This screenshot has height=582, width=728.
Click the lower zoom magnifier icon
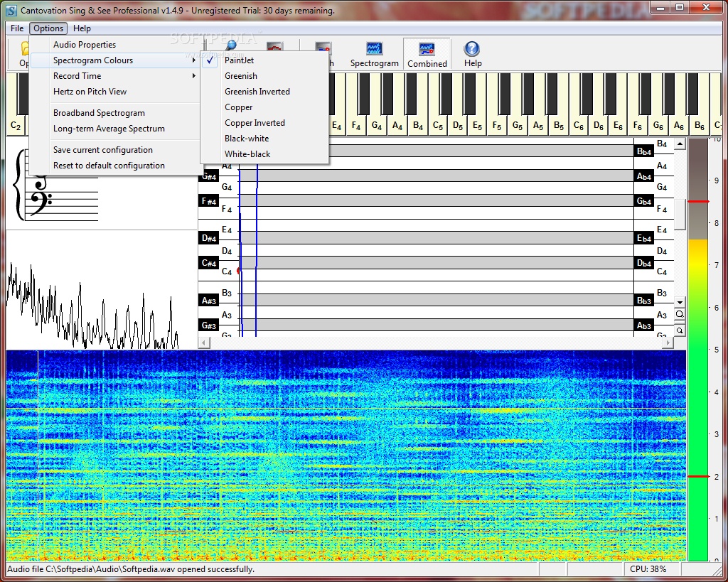click(x=679, y=330)
